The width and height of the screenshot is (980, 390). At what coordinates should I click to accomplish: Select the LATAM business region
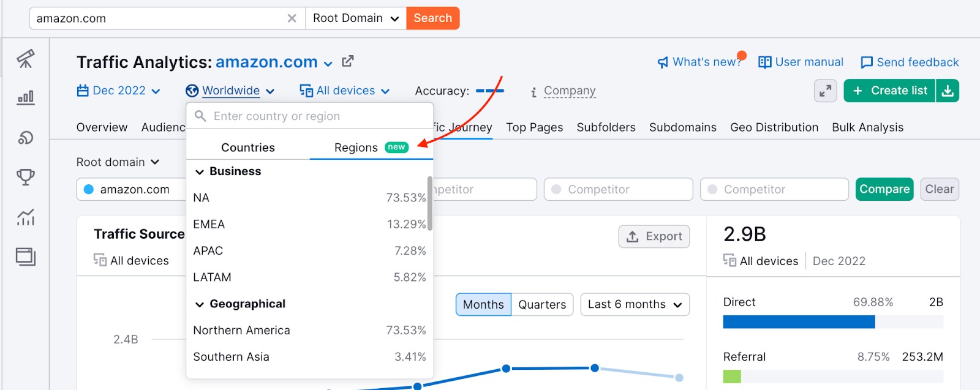point(309,277)
